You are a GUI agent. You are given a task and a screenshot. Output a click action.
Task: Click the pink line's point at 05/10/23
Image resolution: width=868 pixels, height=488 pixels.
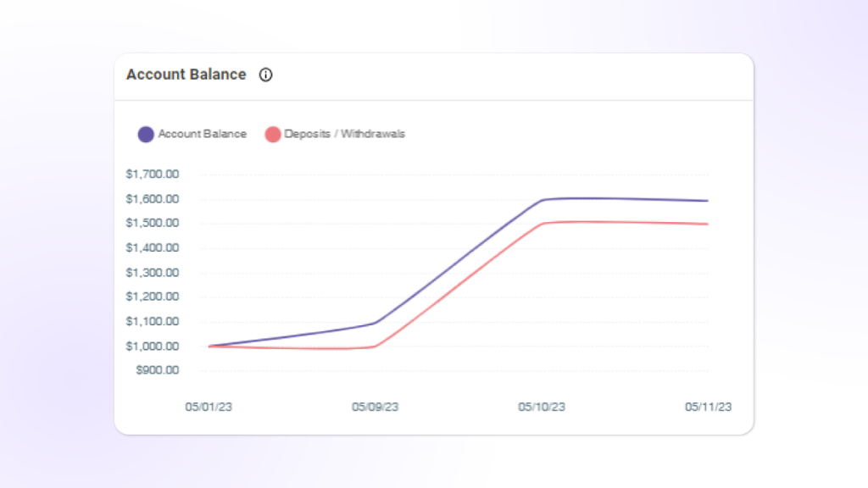tap(542, 224)
